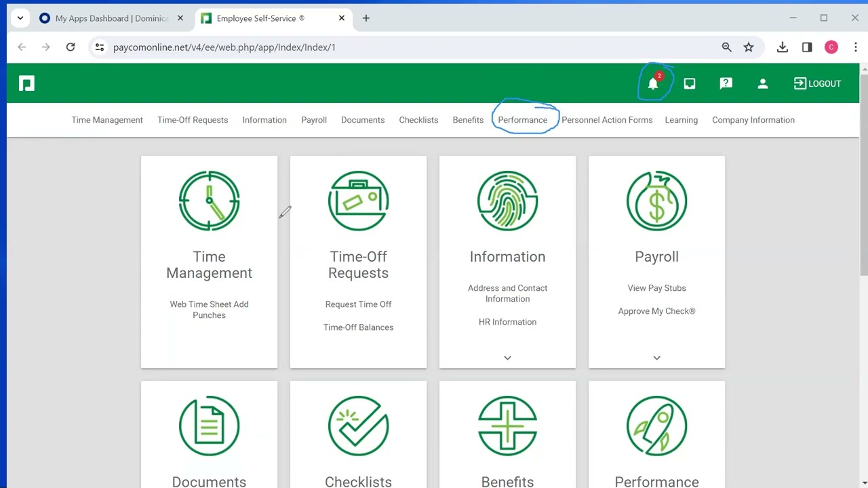Open Time-Off Requests menu

tap(193, 120)
